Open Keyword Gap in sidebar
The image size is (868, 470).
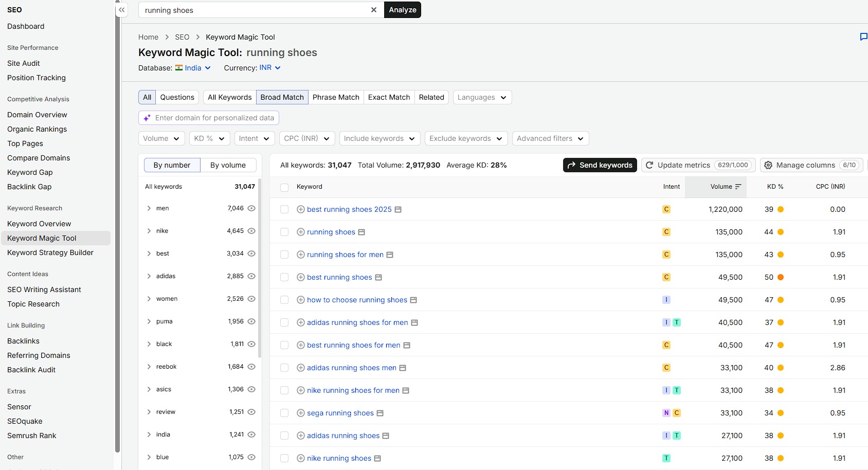pos(30,172)
